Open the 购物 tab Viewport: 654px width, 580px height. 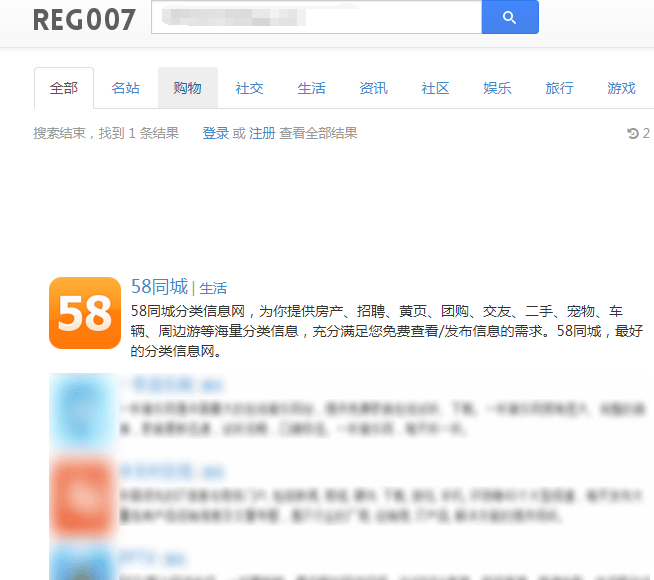188,88
